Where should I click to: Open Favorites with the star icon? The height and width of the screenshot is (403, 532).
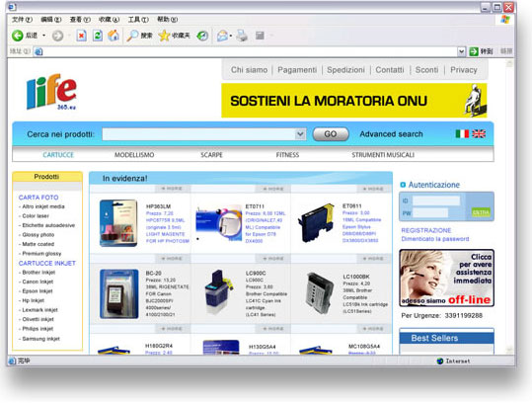[x=164, y=36]
